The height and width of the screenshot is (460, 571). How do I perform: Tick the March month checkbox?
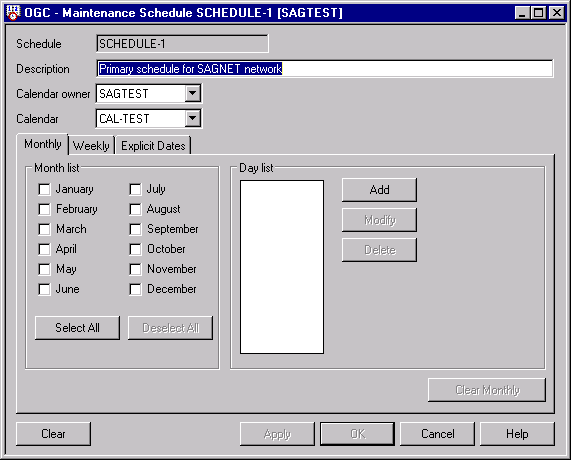pyautogui.click(x=44, y=229)
